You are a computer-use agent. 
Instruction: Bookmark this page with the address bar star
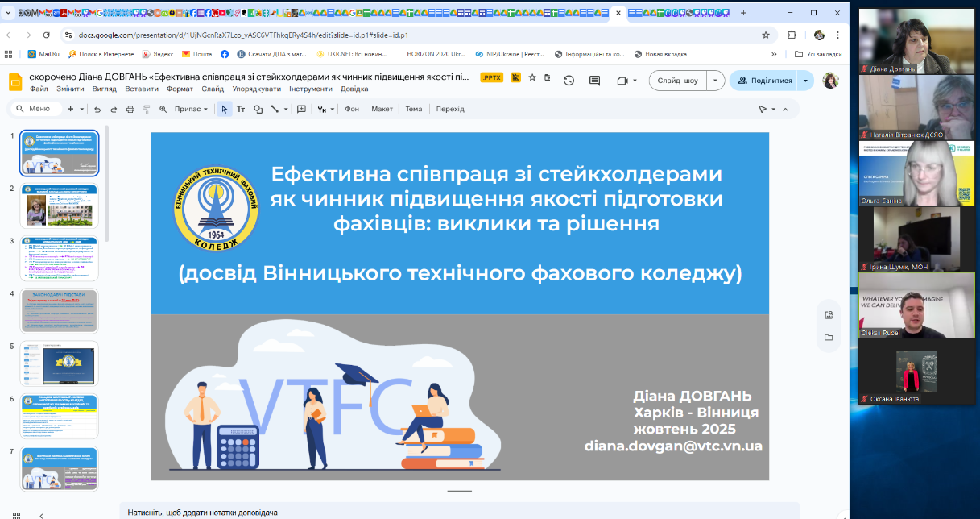click(x=766, y=35)
